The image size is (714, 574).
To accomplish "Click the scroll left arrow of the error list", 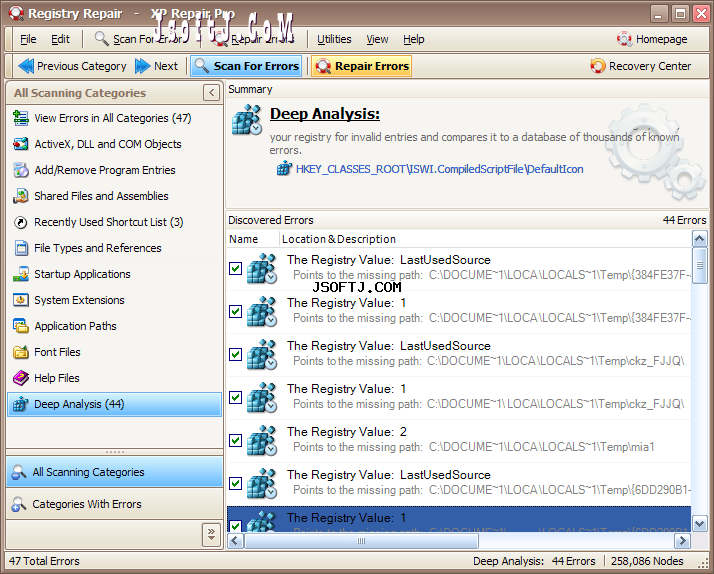I will 235,541.
